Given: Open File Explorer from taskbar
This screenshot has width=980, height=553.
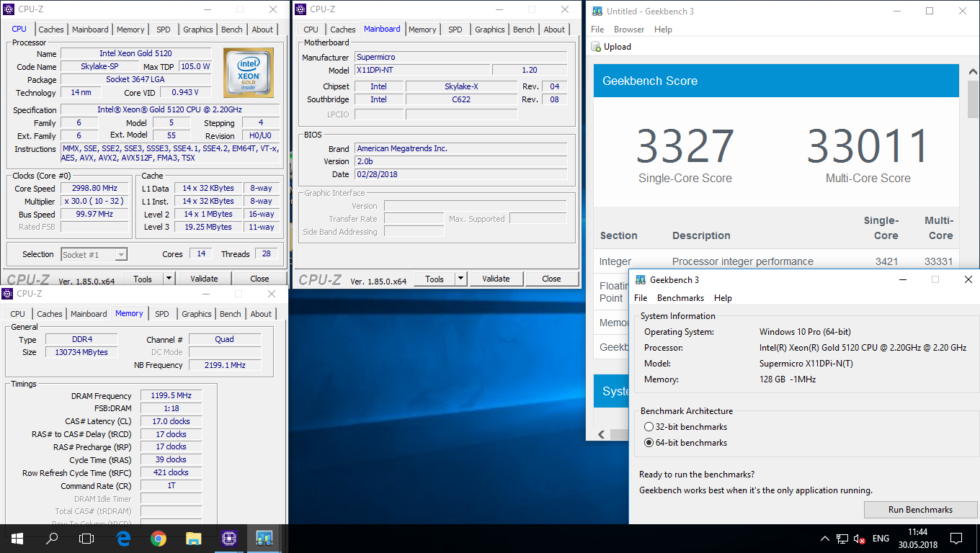Looking at the screenshot, I should click(193, 538).
